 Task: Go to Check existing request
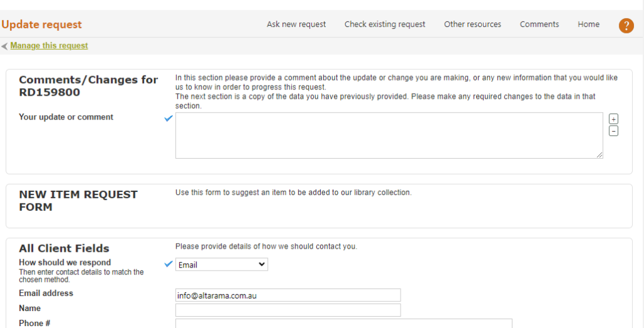[x=385, y=25]
